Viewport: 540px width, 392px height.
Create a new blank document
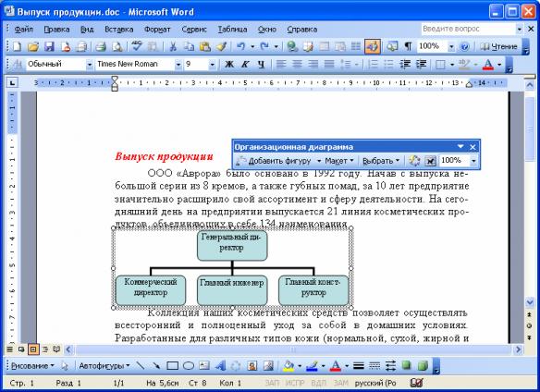(18, 46)
